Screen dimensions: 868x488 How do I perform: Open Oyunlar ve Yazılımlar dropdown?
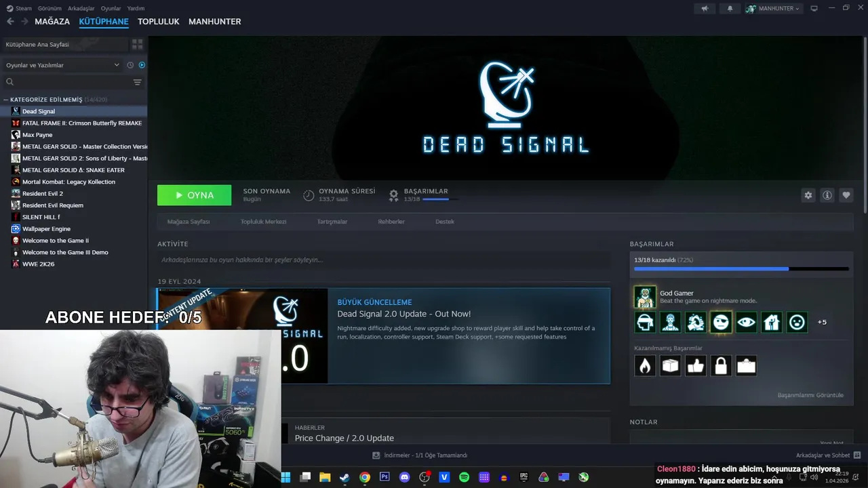point(62,65)
